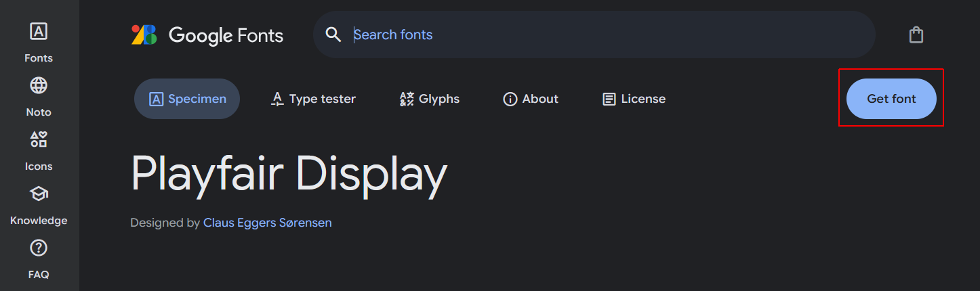Switch to the Type tester tab
Image resolution: width=980 pixels, height=291 pixels.
click(x=313, y=99)
